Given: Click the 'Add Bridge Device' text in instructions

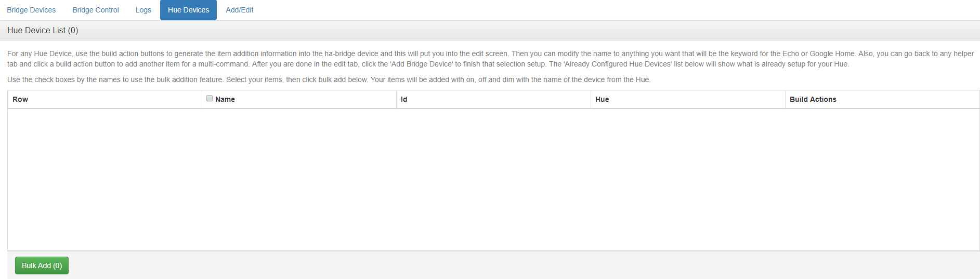Looking at the screenshot, I should click(421, 64).
